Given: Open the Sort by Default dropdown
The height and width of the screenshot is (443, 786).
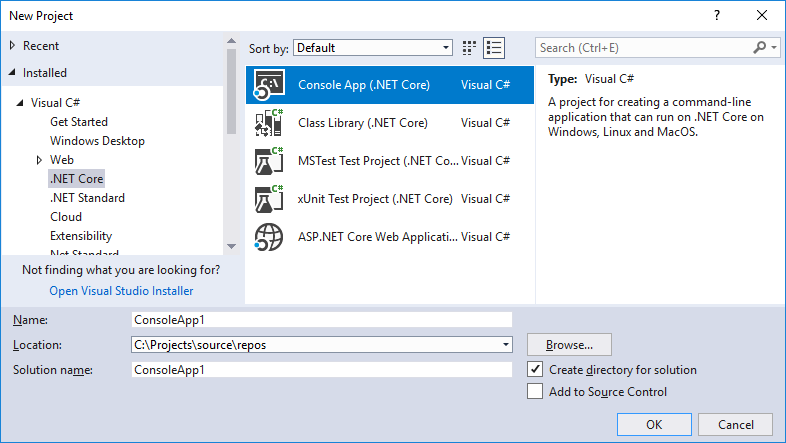Looking at the screenshot, I should 372,48.
